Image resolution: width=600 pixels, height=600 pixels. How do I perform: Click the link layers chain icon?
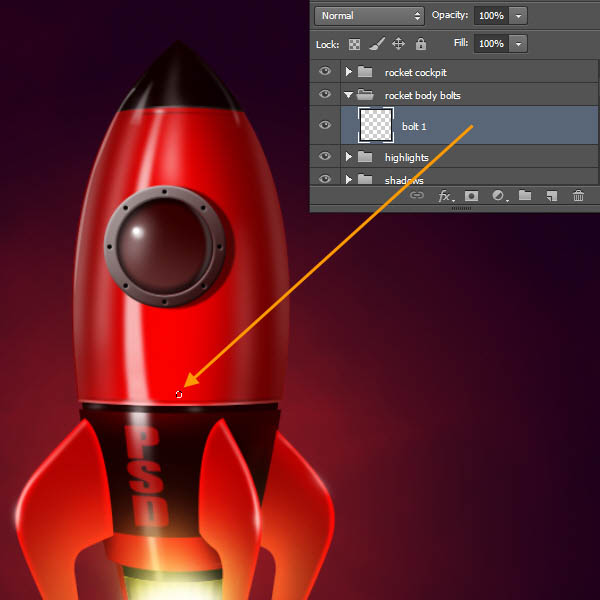click(x=418, y=196)
